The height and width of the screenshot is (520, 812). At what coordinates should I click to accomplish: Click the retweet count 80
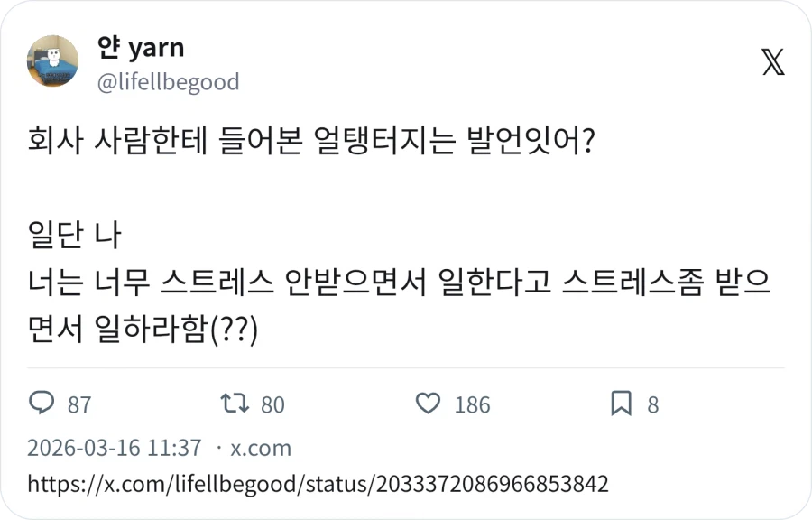(273, 405)
